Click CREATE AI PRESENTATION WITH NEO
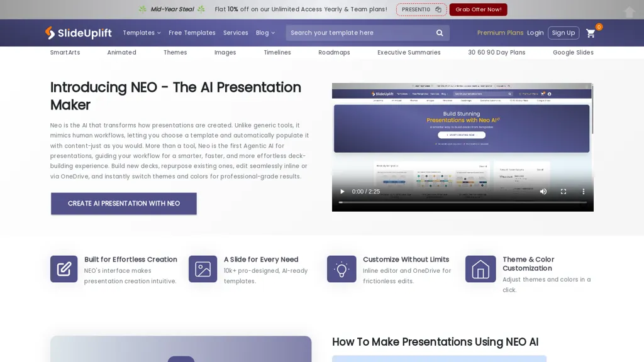644x362 pixels. [x=123, y=204]
